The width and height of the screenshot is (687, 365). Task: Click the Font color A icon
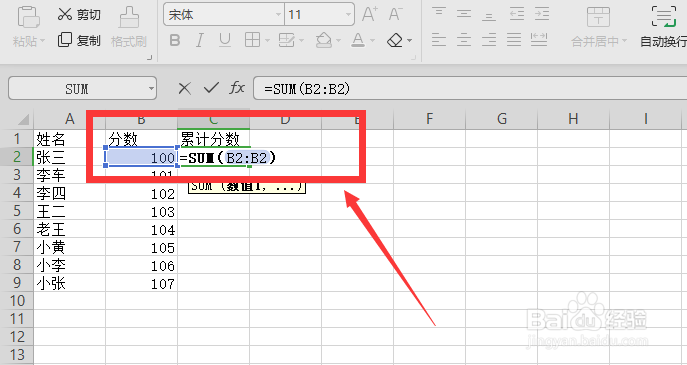(358, 40)
